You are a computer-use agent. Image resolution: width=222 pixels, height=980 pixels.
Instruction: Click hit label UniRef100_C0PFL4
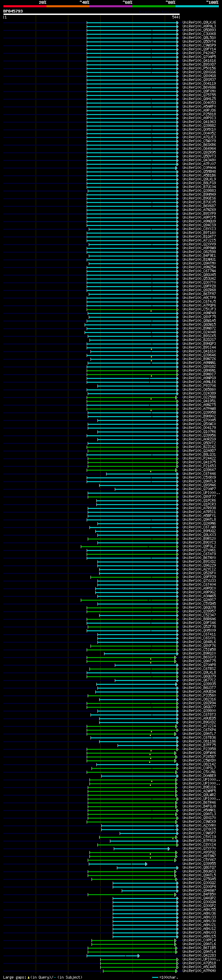coord(199,940)
